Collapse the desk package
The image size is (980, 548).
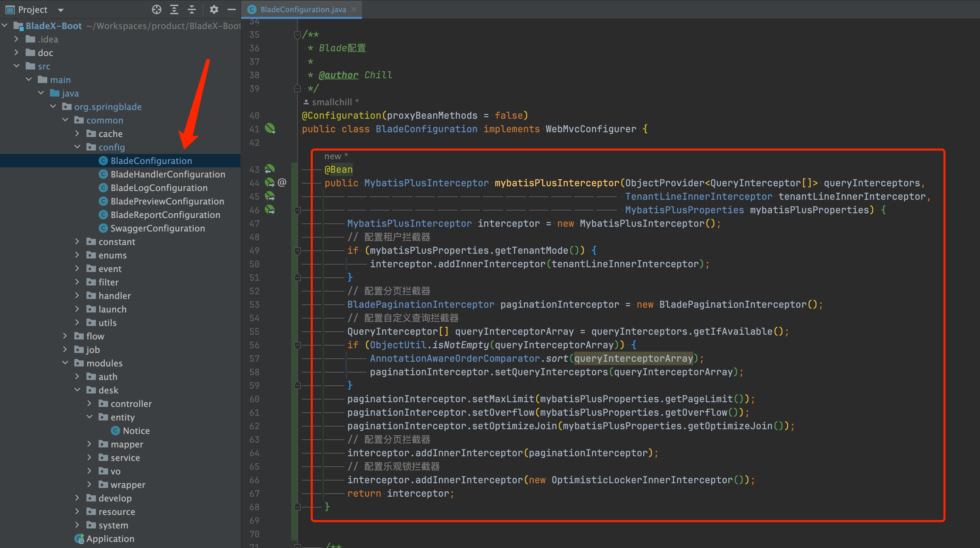pyautogui.click(x=77, y=390)
